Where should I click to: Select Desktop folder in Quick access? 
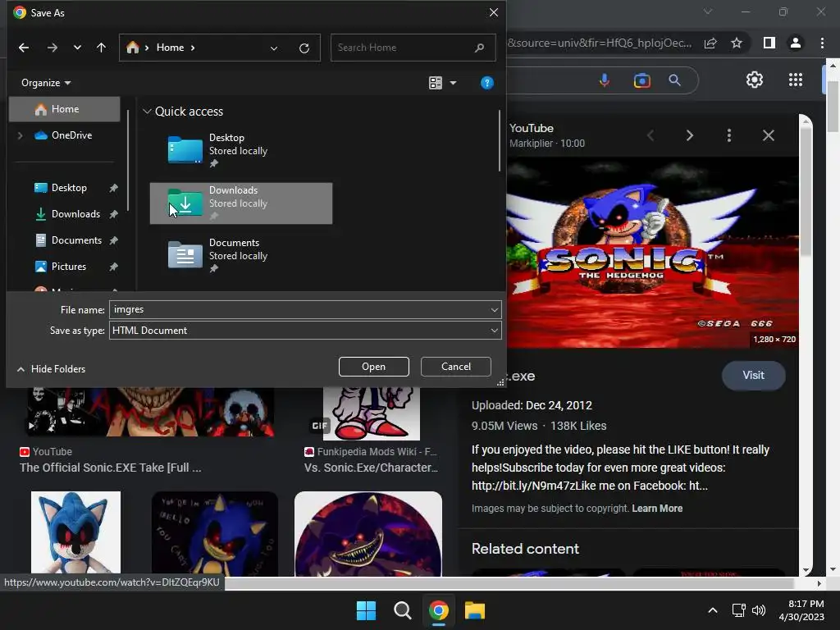(241, 151)
